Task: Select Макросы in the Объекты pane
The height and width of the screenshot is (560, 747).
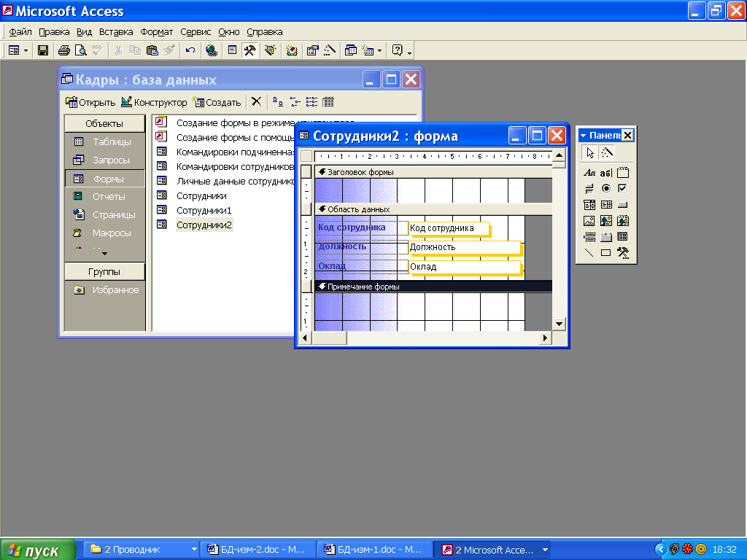Action: (x=105, y=233)
